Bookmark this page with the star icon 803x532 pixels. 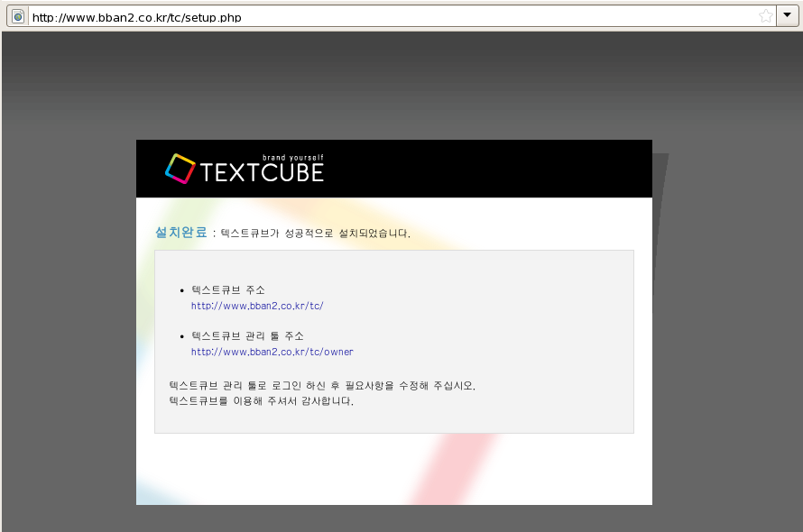[x=766, y=16]
